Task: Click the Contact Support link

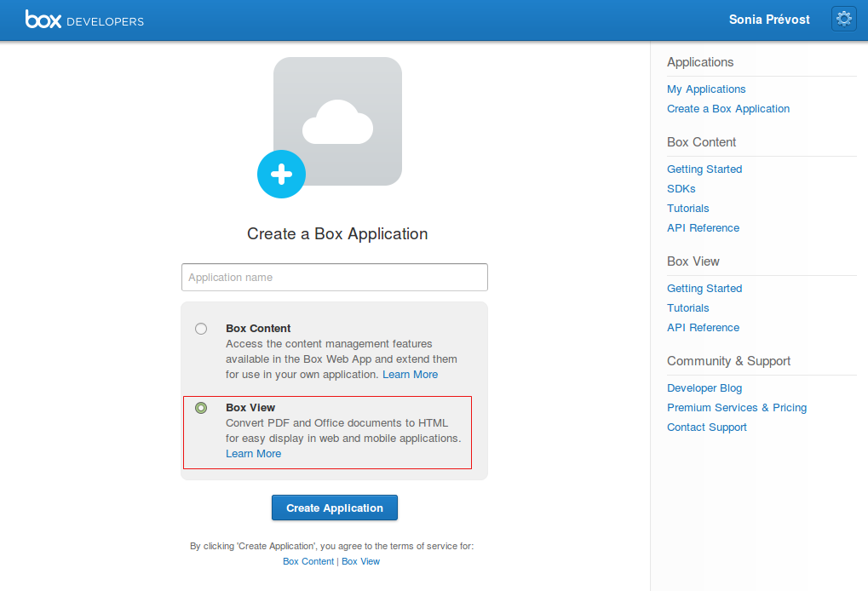Action: coord(707,427)
